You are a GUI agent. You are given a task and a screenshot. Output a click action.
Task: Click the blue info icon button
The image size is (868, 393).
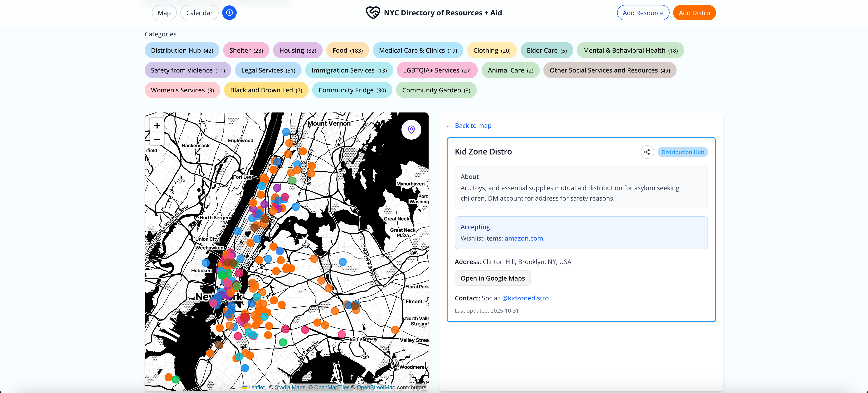pos(229,13)
